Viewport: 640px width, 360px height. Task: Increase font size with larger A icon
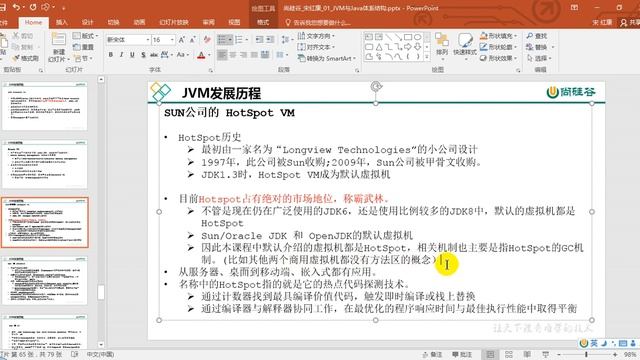point(182,40)
